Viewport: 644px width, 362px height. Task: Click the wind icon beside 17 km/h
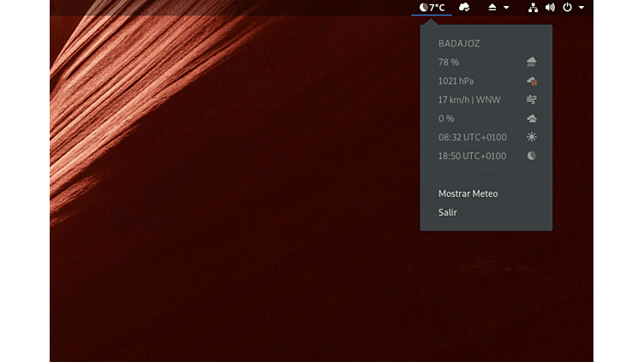point(532,99)
